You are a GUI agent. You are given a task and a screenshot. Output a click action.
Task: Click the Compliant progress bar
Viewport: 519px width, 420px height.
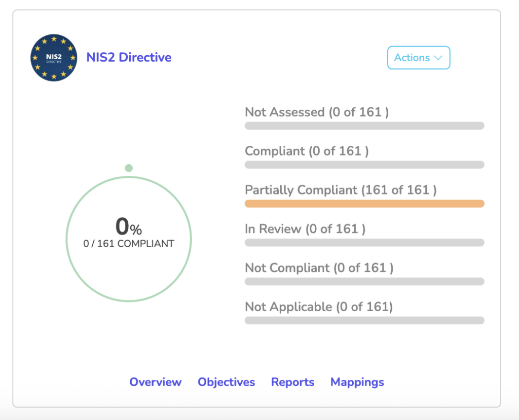point(364,165)
